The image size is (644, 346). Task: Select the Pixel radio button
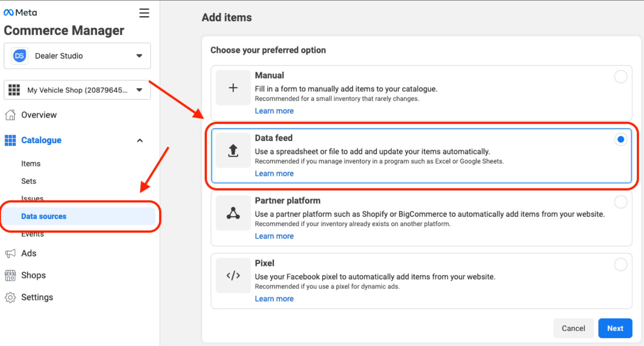pyautogui.click(x=620, y=264)
